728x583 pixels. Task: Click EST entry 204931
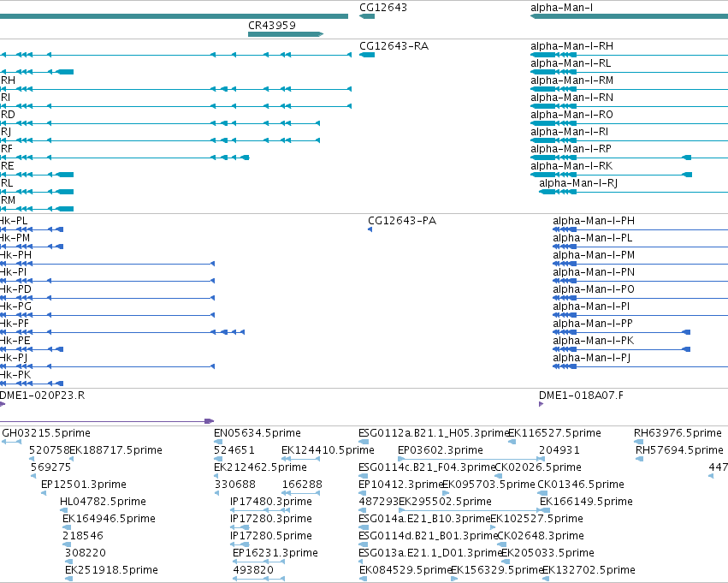coord(559,450)
